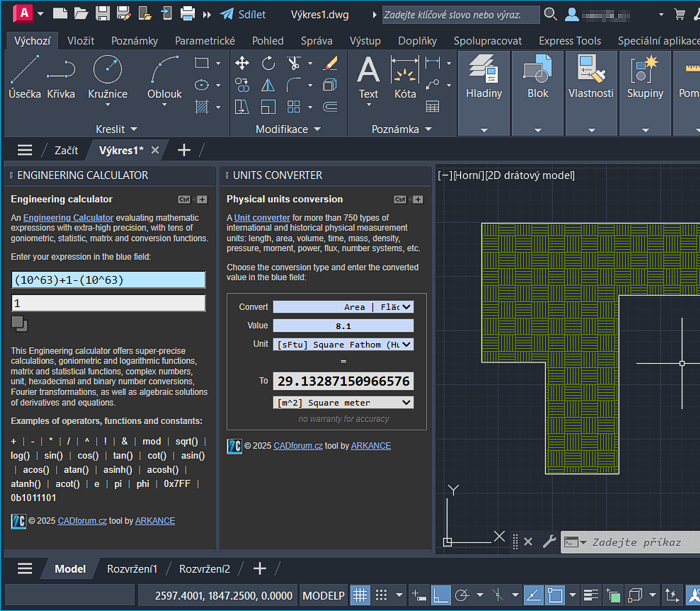Close the Výkres1 drawing tab

coord(155,150)
